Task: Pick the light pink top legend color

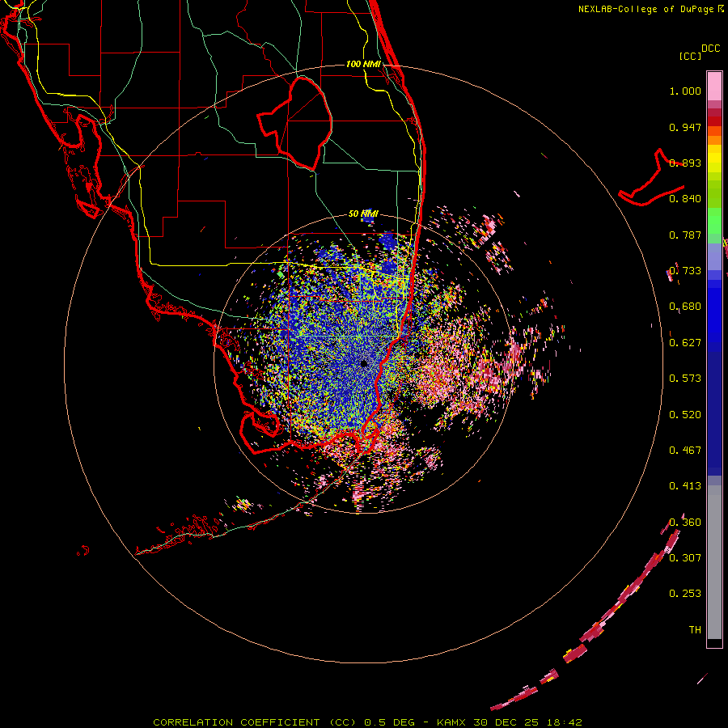Action: pyautogui.click(x=714, y=86)
